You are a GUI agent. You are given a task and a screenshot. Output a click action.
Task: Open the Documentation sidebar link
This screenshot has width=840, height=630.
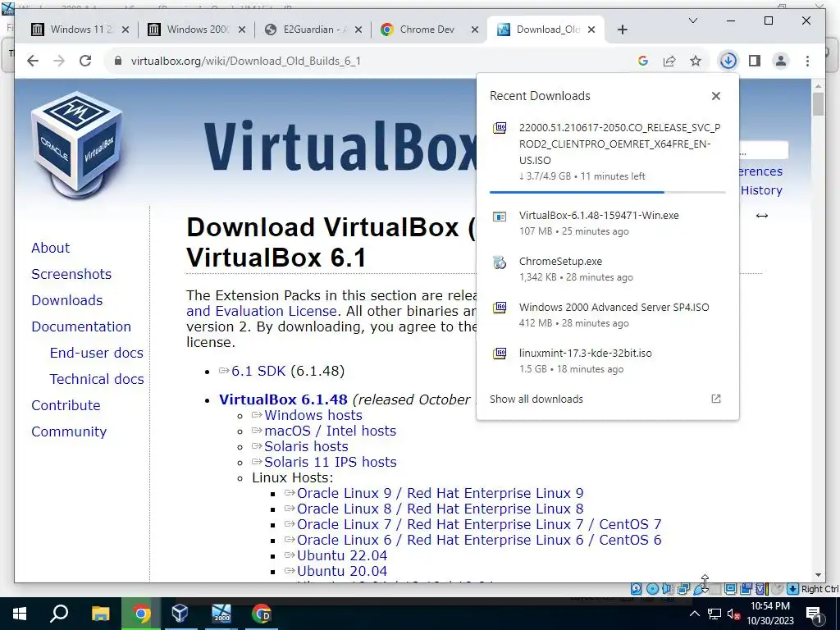[x=81, y=326]
